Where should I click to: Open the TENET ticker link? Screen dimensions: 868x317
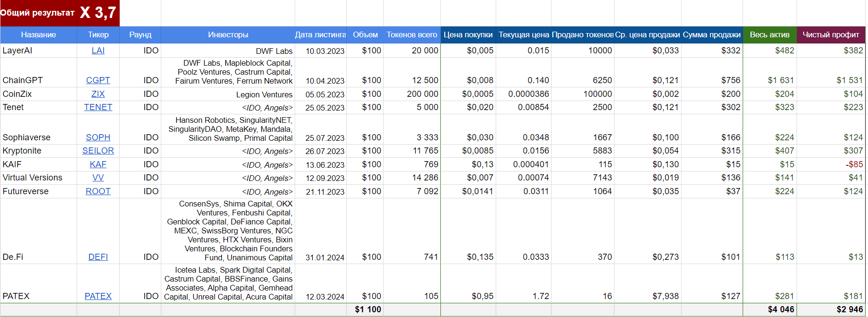coord(98,107)
